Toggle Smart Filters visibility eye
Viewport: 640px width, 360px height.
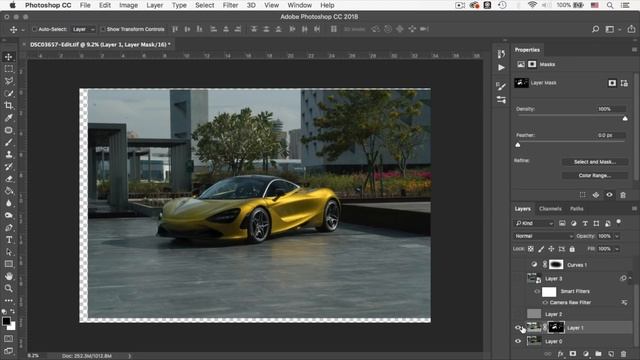[x=537, y=291]
